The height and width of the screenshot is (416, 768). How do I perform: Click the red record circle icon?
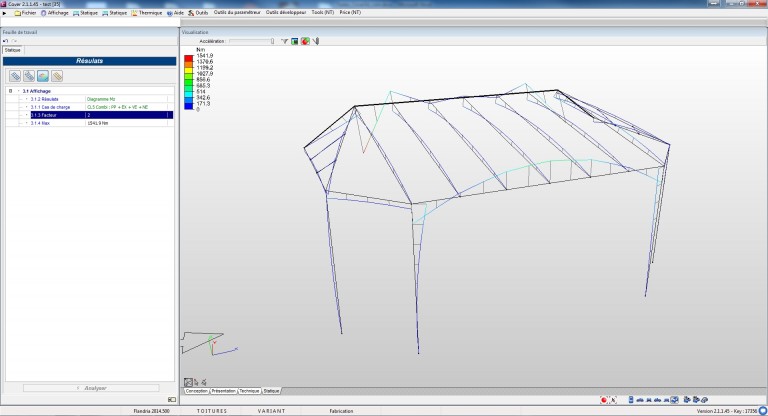coord(604,400)
